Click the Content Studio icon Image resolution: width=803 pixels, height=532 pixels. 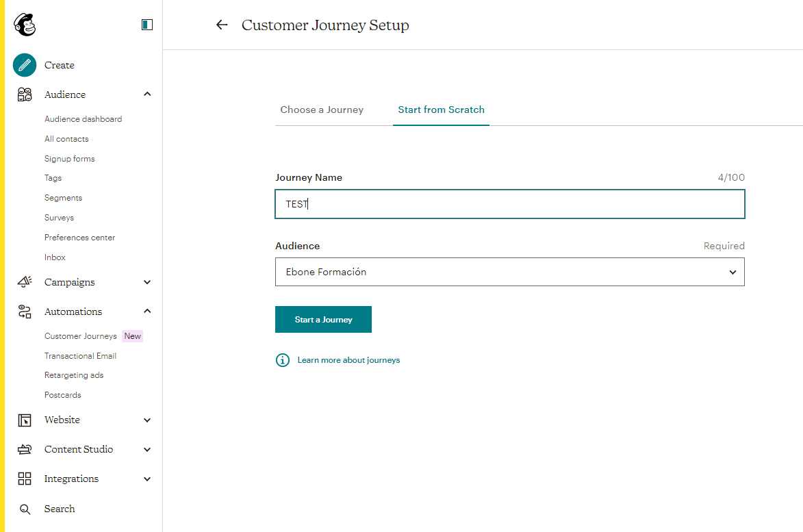pos(24,449)
